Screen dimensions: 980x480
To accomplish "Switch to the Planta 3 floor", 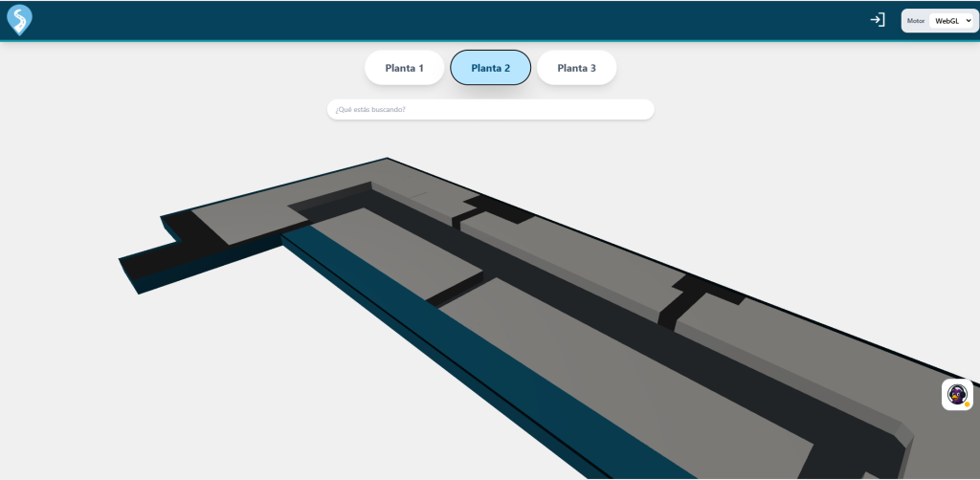I will 576,68.
